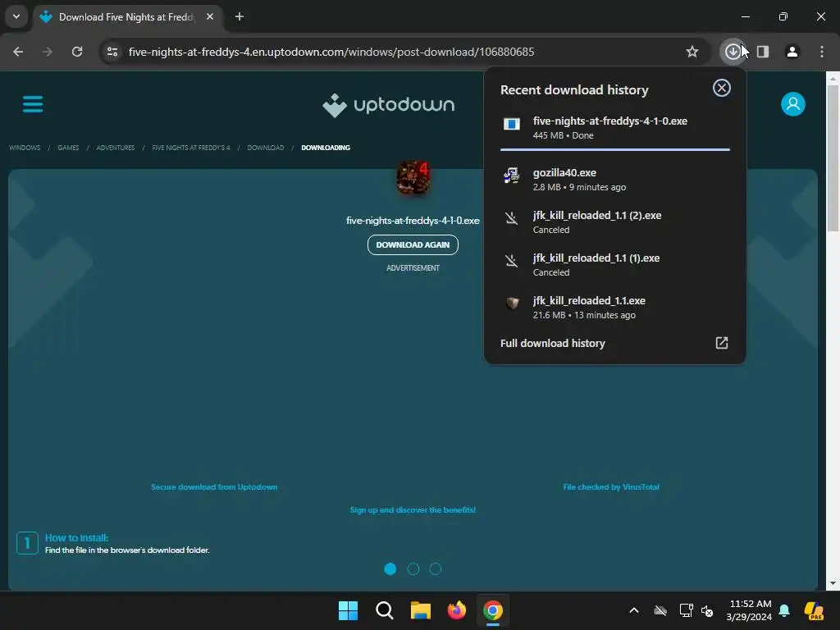Close the Download Five Nights at Freddy's tab

point(210,16)
